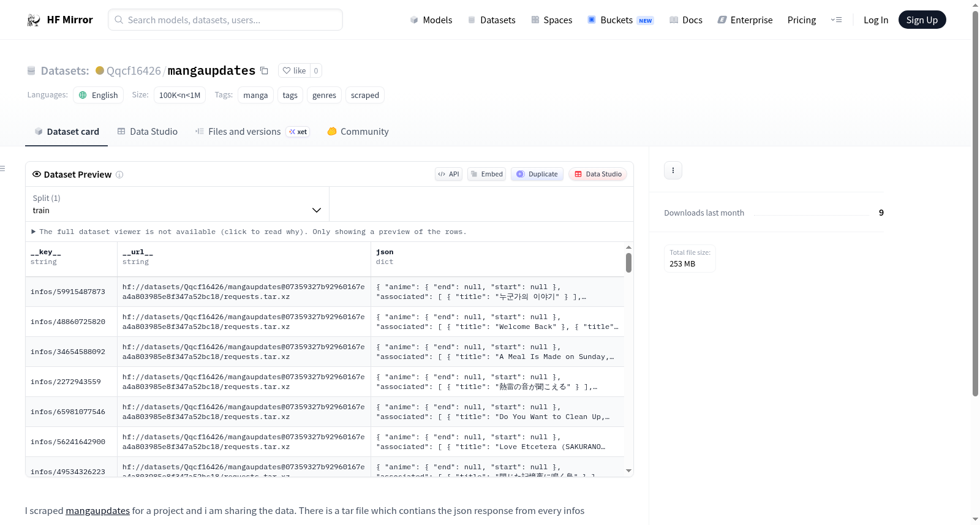980x525 pixels.
Task: Open Spaces in the top navigation
Action: point(552,20)
